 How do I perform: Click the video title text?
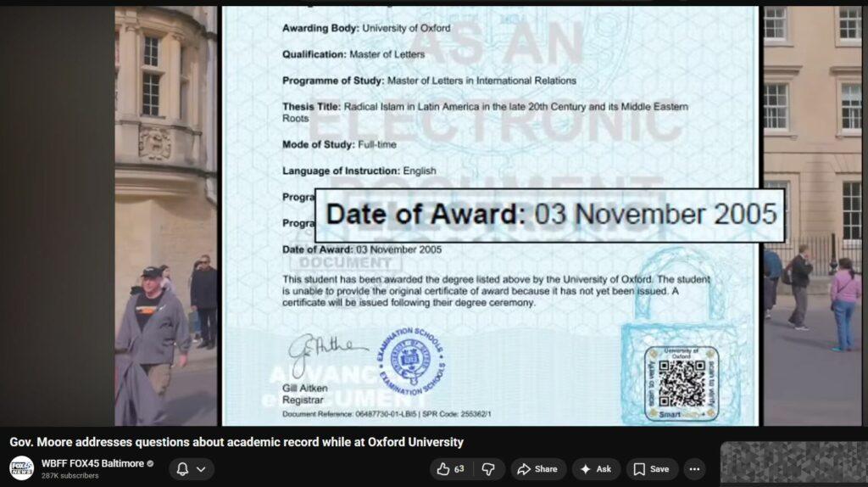(x=236, y=442)
